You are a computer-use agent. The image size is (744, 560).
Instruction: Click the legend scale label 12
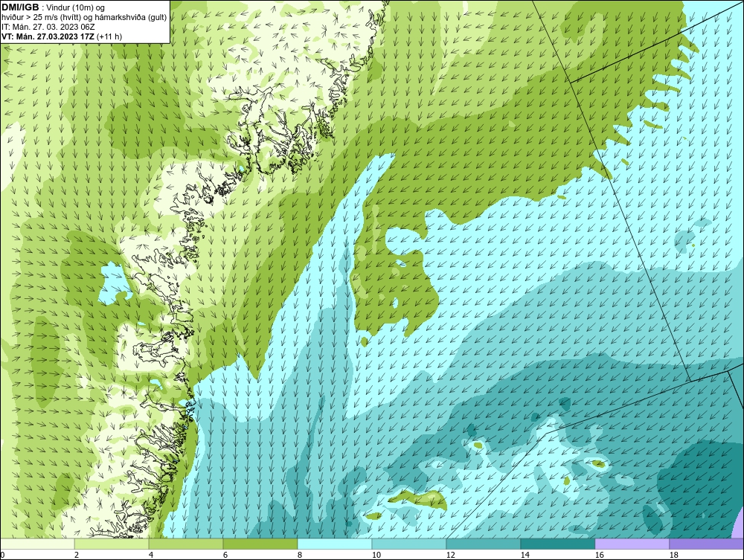451,555
